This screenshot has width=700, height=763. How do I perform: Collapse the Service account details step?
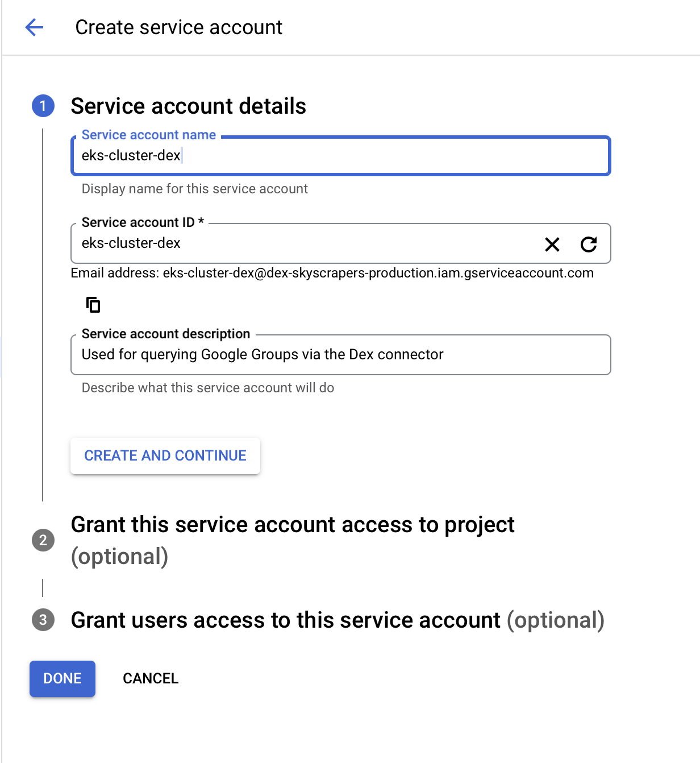[188, 106]
